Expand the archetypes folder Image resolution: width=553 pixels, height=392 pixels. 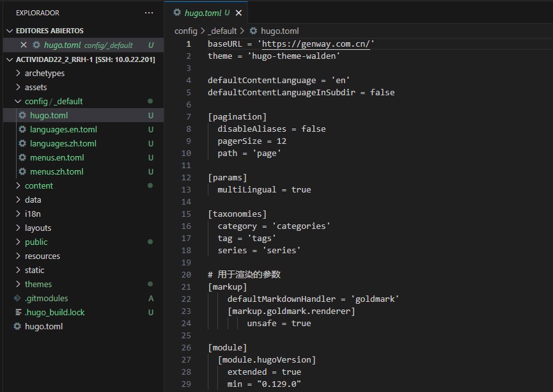18,73
